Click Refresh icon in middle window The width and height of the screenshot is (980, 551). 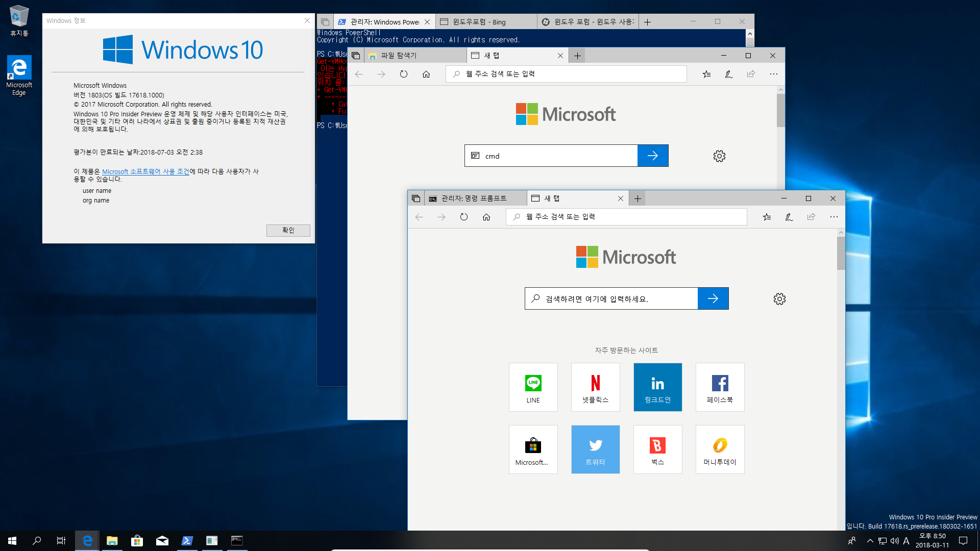(x=403, y=74)
